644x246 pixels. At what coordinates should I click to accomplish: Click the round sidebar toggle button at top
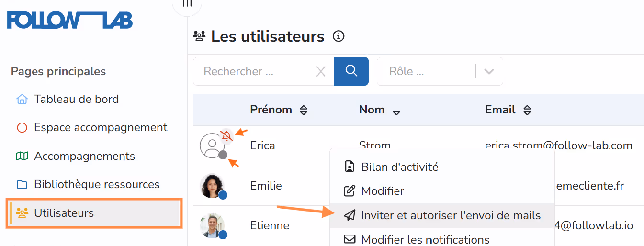(187, 4)
